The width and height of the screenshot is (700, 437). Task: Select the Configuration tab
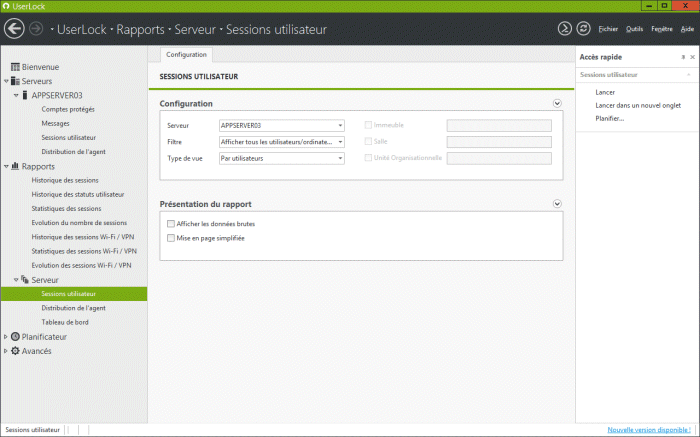coord(186,54)
